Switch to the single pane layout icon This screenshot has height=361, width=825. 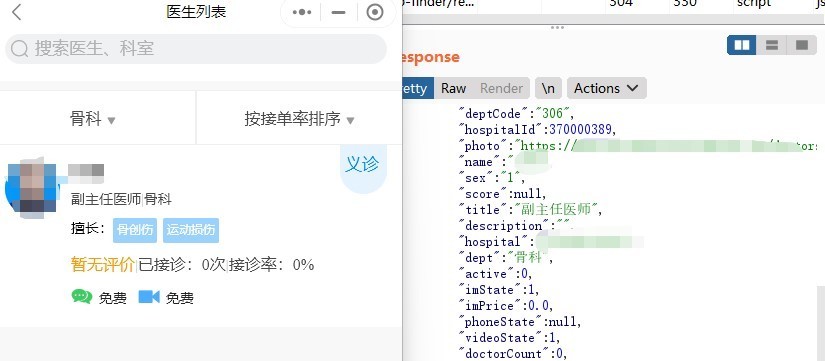coord(802,45)
